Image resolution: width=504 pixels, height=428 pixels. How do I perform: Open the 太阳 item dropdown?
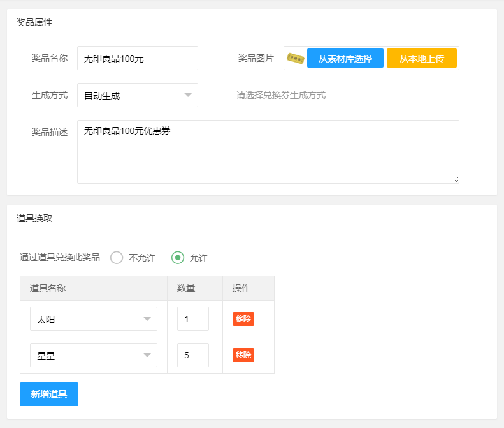94,319
